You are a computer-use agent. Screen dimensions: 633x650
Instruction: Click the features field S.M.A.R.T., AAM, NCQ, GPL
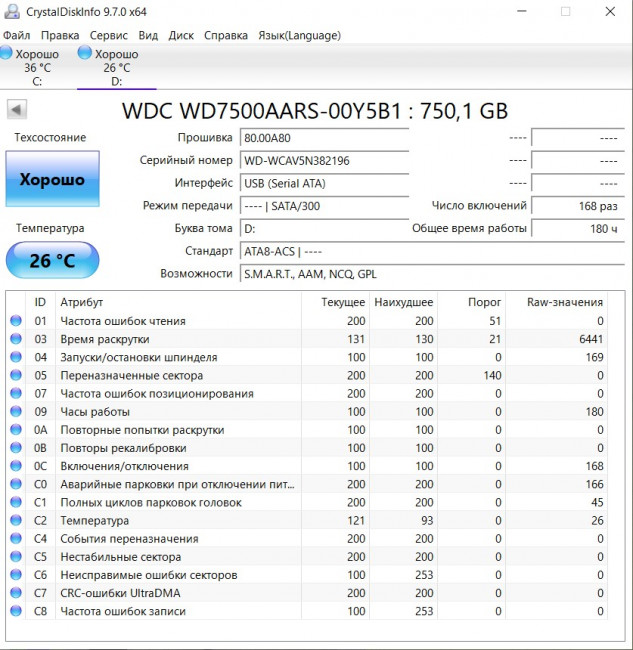click(432, 274)
